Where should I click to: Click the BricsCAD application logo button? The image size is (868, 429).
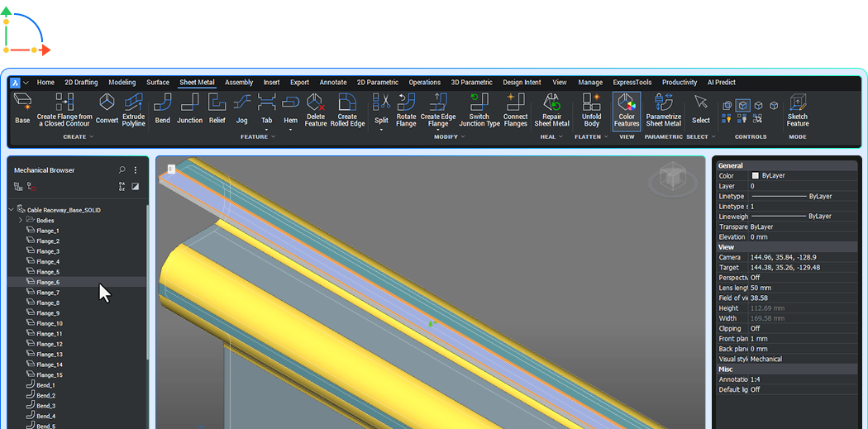(15, 83)
